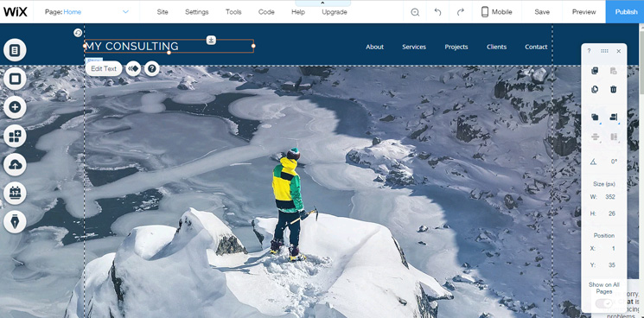The height and width of the screenshot is (318, 644).
Task: Click the rotation angle icon
Action: [x=594, y=162]
